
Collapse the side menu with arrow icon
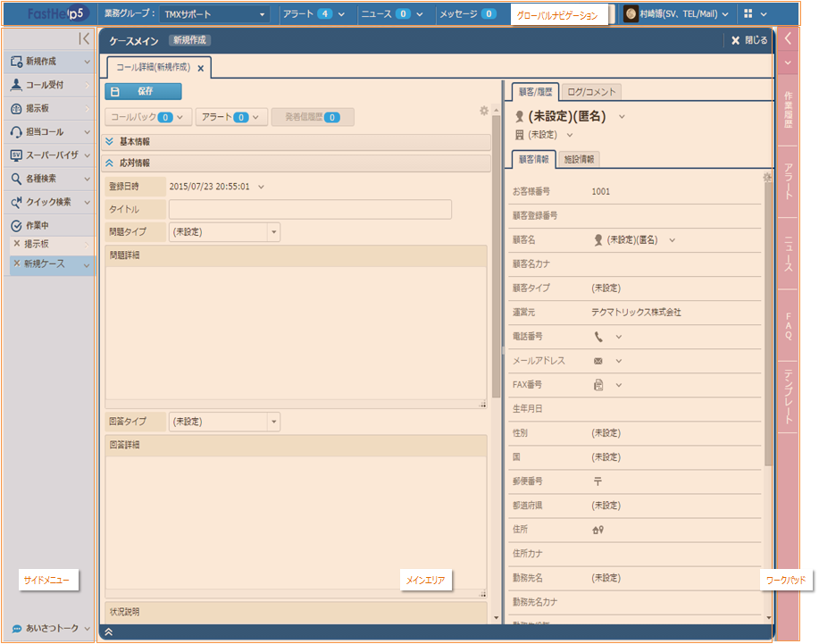pos(83,38)
